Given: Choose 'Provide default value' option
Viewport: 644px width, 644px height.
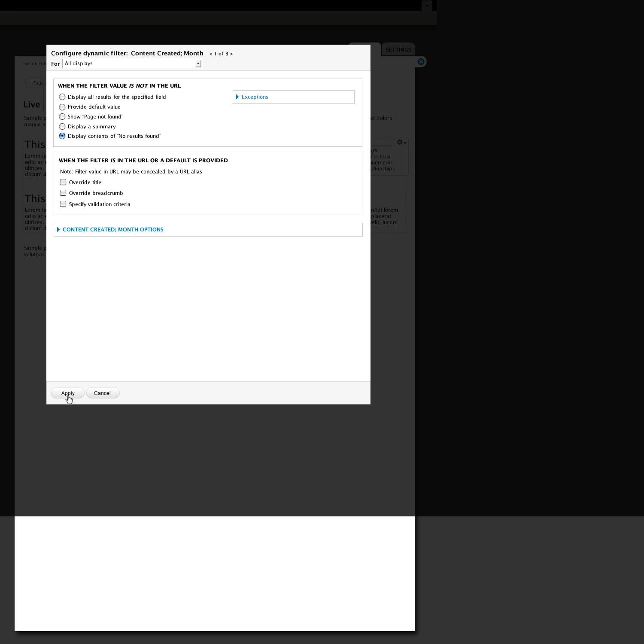Looking at the screenshot, I should (x=62, y=107).
